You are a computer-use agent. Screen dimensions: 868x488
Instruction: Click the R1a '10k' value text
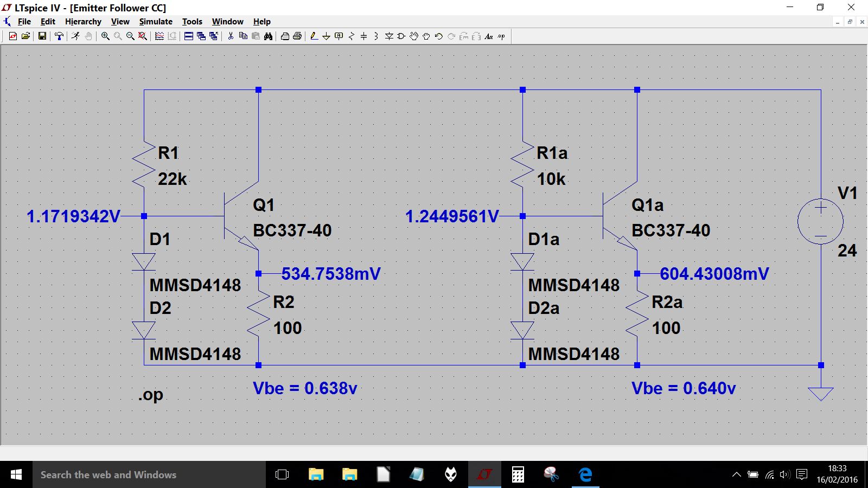551,179
